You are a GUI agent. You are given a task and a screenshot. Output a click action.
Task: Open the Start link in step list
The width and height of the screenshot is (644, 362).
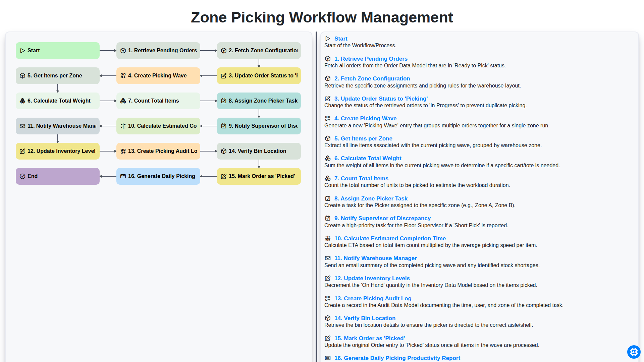click(x=341, y=39)
